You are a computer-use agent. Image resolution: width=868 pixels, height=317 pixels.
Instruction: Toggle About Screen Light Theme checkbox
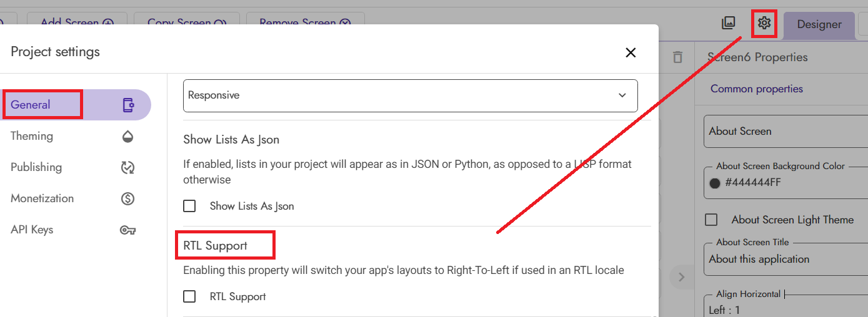coord(711,220)
